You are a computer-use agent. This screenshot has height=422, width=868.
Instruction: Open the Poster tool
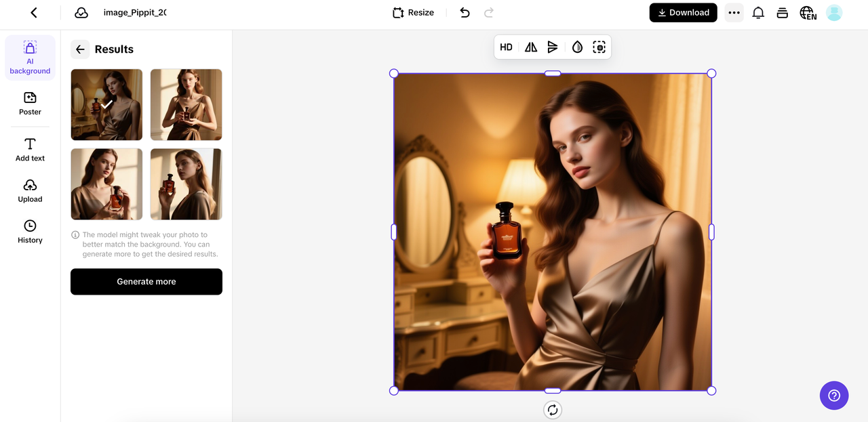[x=30, y=104]
